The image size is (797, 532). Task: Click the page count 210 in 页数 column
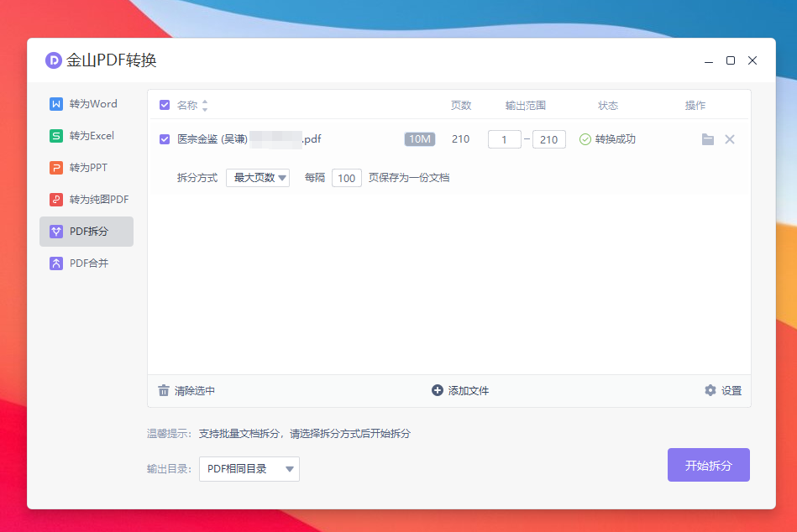(460, 139)
